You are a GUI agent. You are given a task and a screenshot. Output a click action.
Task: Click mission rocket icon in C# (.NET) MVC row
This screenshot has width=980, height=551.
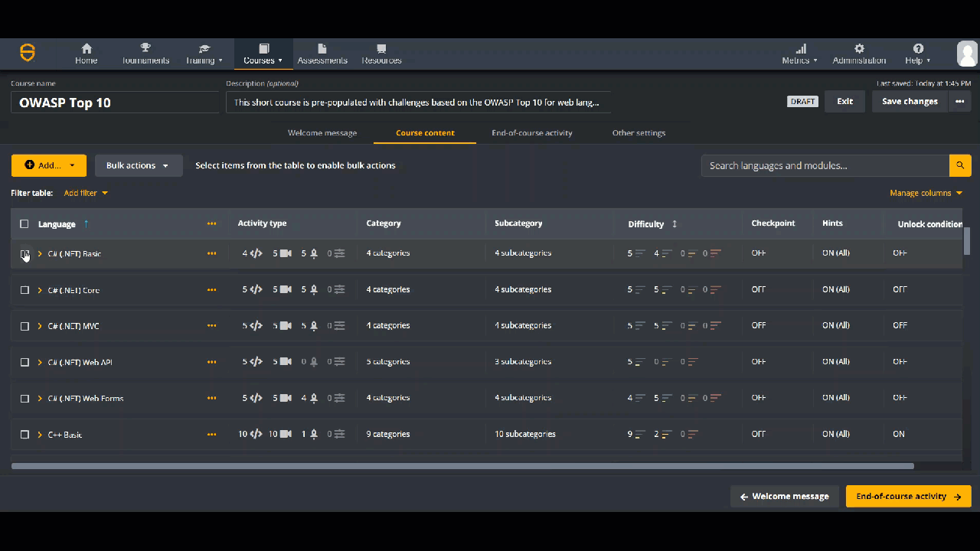click(314, 326)
